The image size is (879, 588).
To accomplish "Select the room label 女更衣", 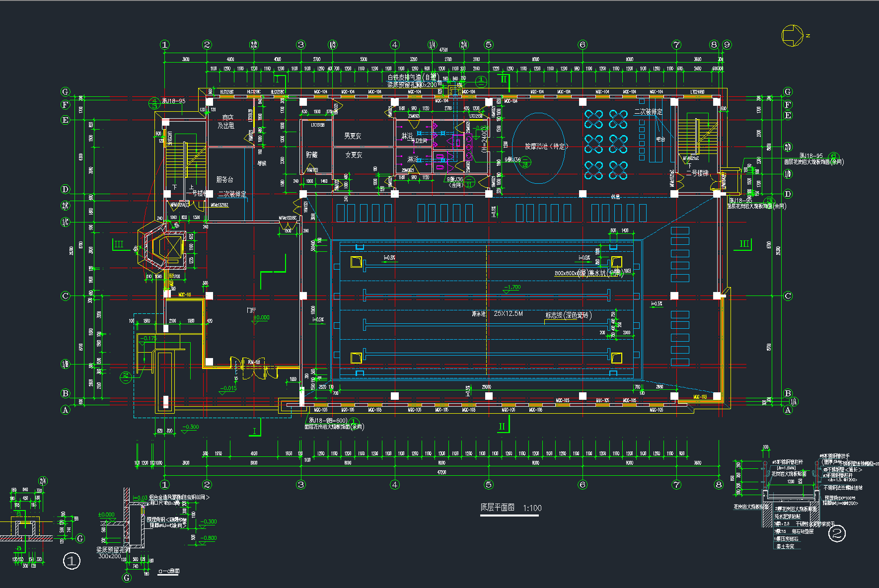I will (x=354, y=155).
